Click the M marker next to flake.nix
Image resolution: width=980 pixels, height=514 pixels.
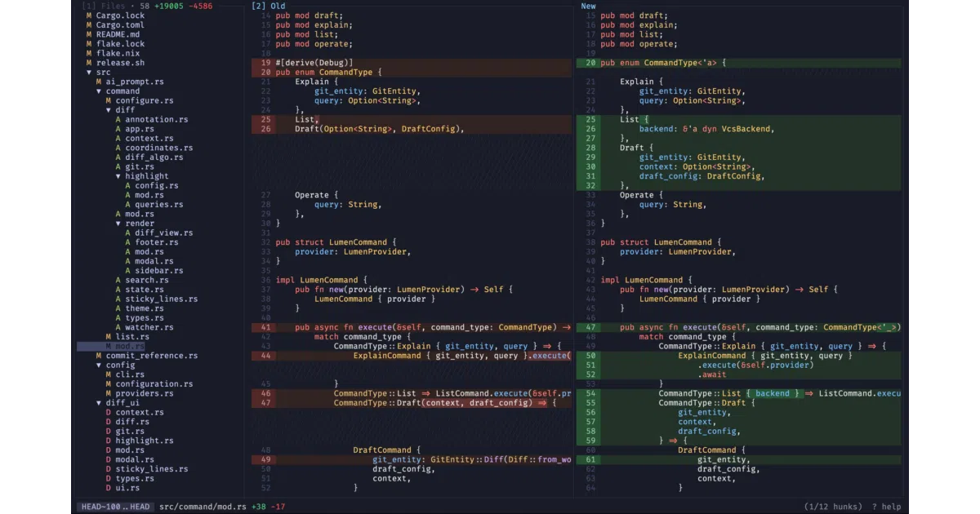click(89, 53)
